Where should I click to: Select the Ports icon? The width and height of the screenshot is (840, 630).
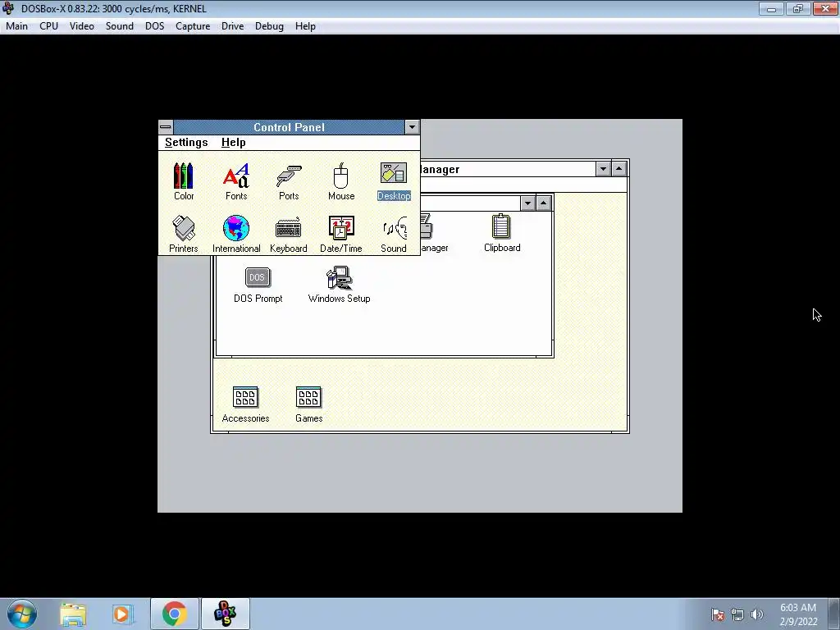click(x=288, y=181)
